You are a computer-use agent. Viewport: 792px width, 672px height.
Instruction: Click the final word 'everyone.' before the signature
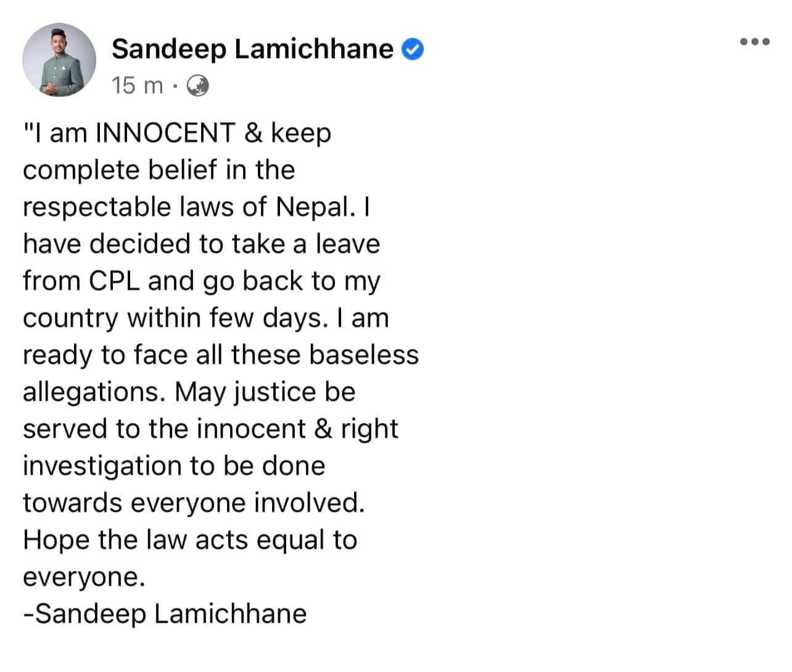point(84,576)
